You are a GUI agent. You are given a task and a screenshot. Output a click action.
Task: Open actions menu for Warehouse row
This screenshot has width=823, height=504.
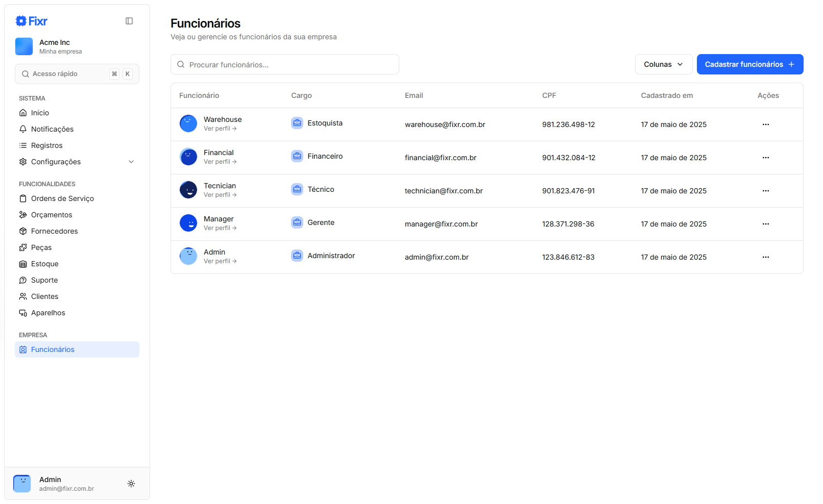(765, 124)
